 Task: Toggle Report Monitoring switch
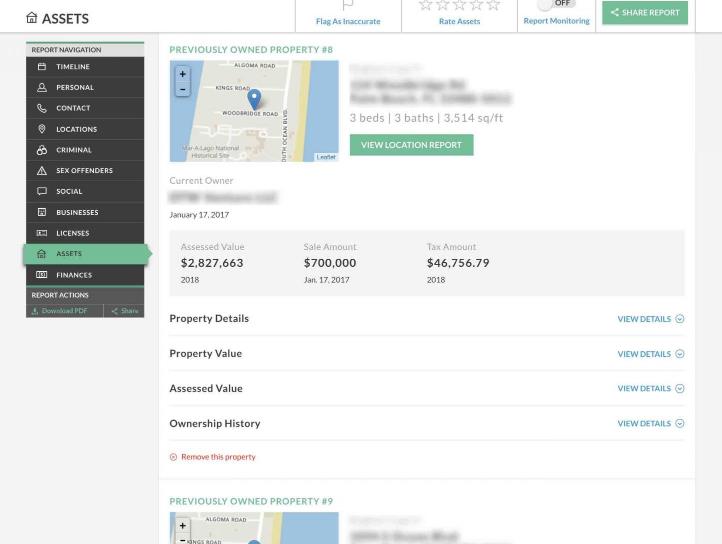tap(556, 4)
